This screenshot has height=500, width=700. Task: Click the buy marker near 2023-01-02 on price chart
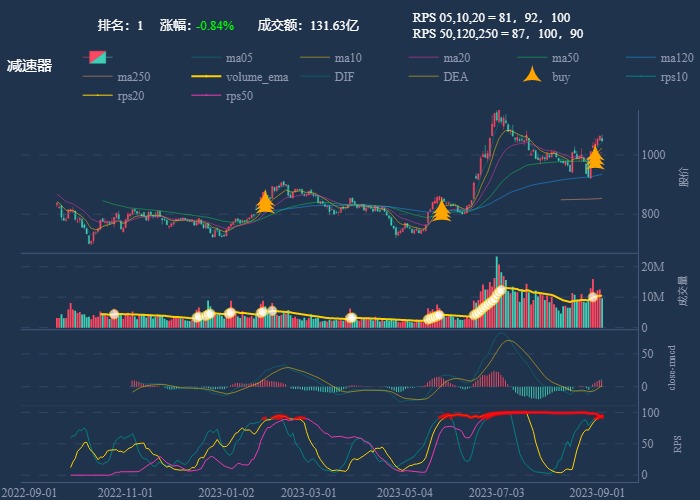click(x=265, y=203)
